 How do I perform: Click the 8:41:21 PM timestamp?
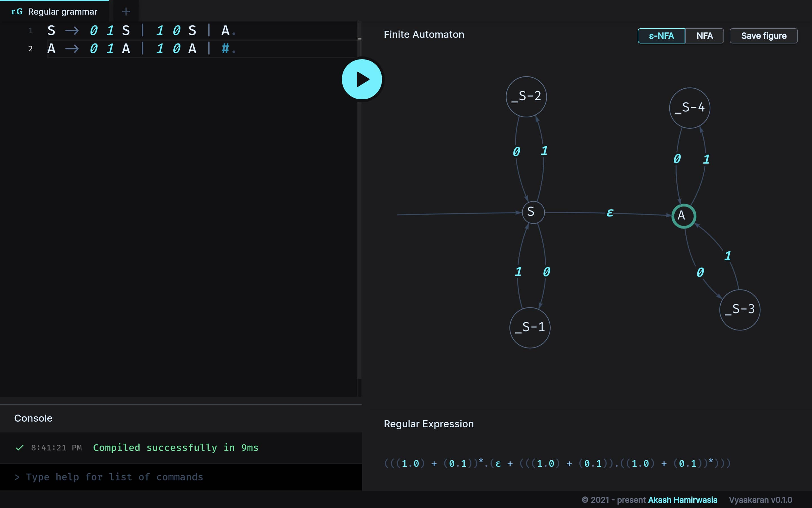click(56, 448)
